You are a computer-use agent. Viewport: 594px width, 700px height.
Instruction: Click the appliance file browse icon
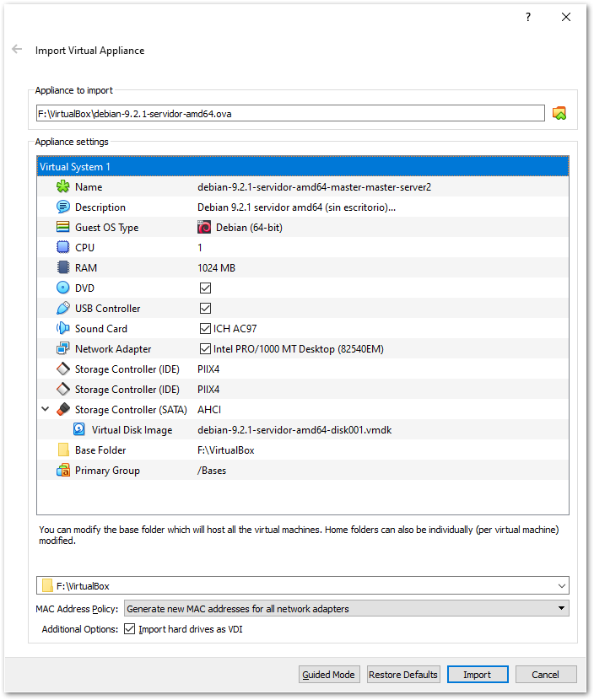coord(559,113)
